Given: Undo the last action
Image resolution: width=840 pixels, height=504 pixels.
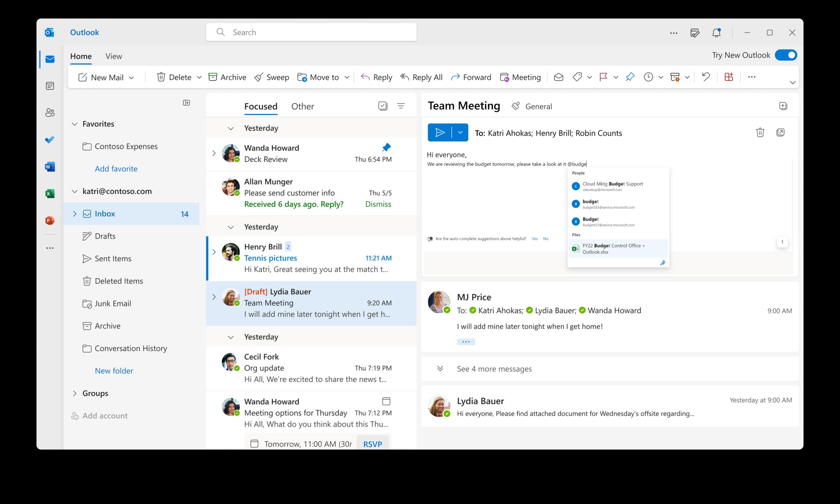Looking at the screenshot, I should tap(705, 77).
